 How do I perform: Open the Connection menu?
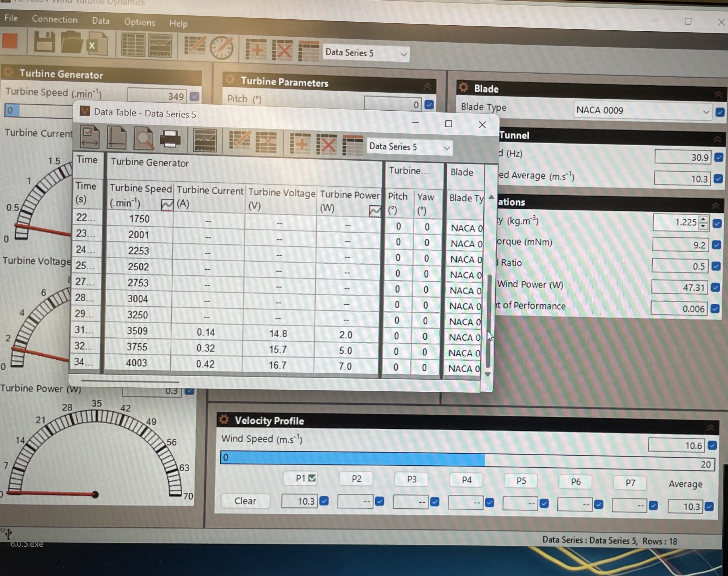pos(55,20)
